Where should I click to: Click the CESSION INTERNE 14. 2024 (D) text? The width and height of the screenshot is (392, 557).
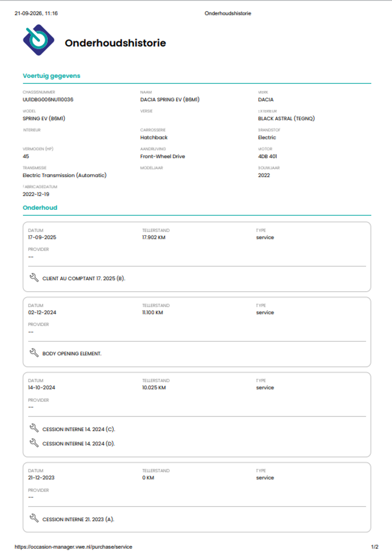pos(79,443)
